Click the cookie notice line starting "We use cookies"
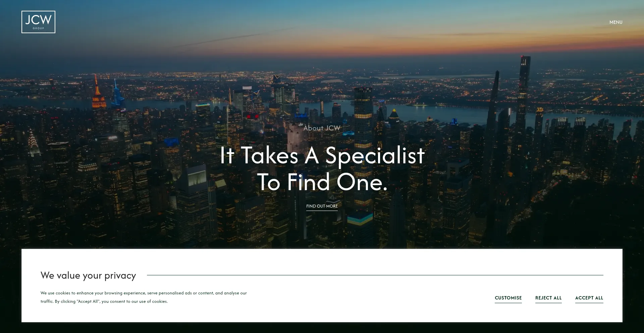Screen dimensions: 644x333 [x=144, y=293]
